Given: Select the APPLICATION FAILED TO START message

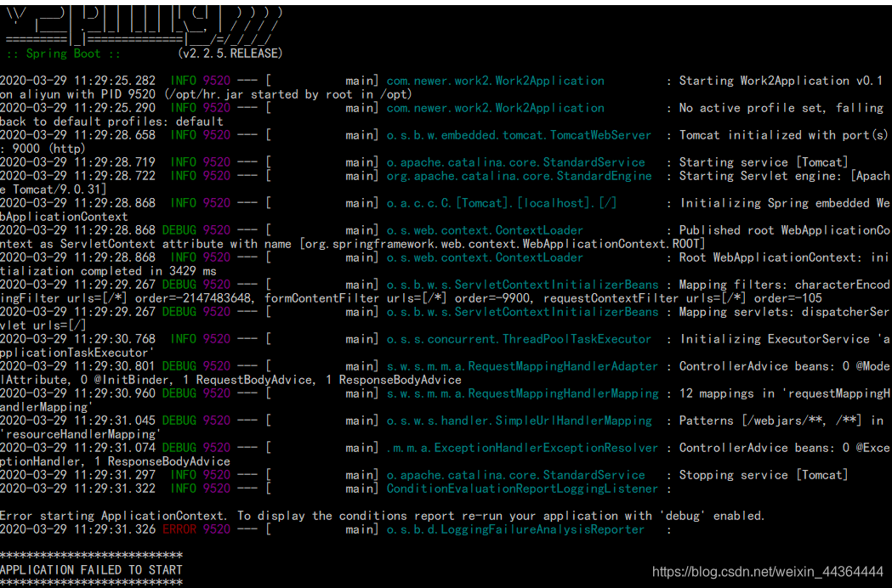Looking at the screenshot, I should pos(92,569).
